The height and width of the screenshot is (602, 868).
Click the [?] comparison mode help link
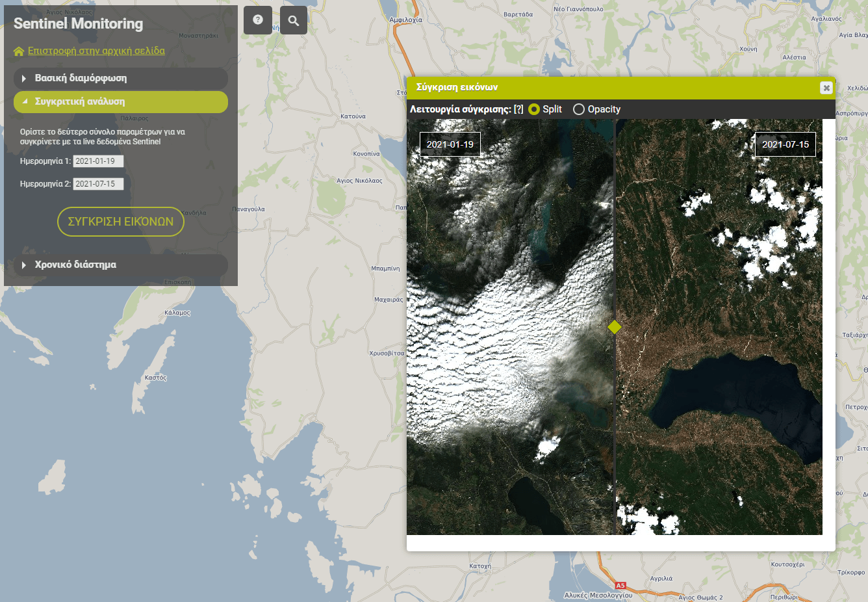click(518, 109)
